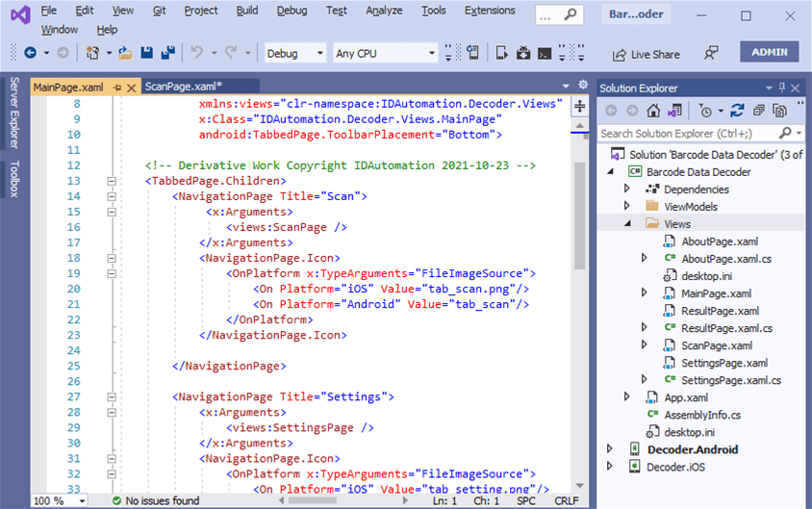812x509 pixels.
Task: Click the Save file icon
Action: click(146, 53)
